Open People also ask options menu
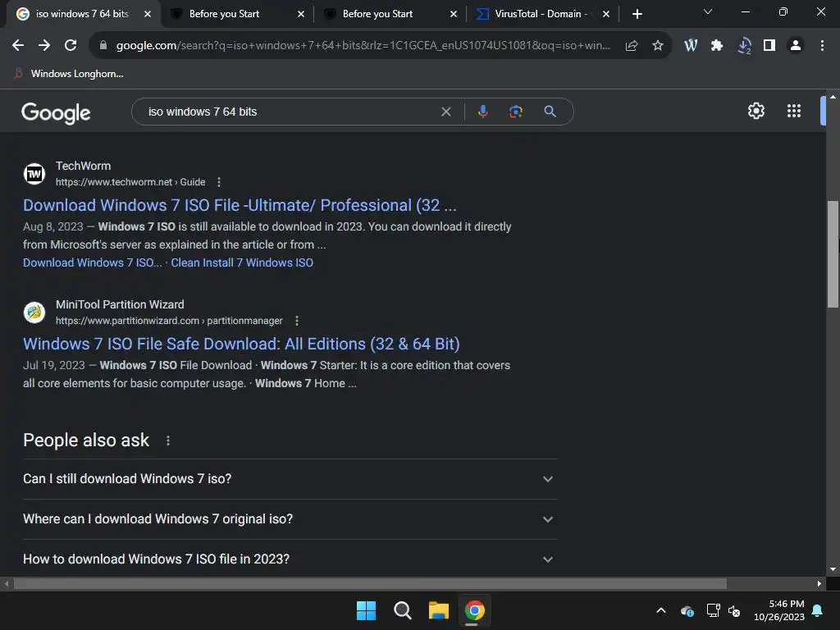The width and height of the screenshot is (840, 630). point(167,441)
